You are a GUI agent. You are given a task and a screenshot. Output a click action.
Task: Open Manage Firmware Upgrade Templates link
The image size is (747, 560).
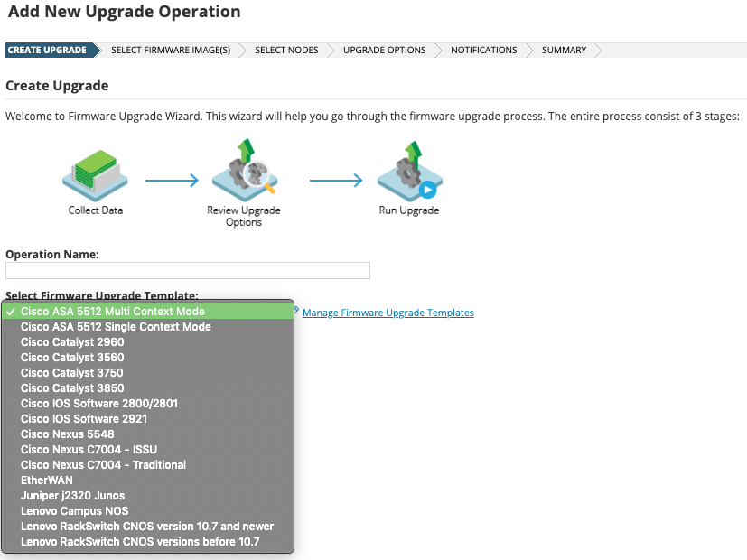click(388, 313)
